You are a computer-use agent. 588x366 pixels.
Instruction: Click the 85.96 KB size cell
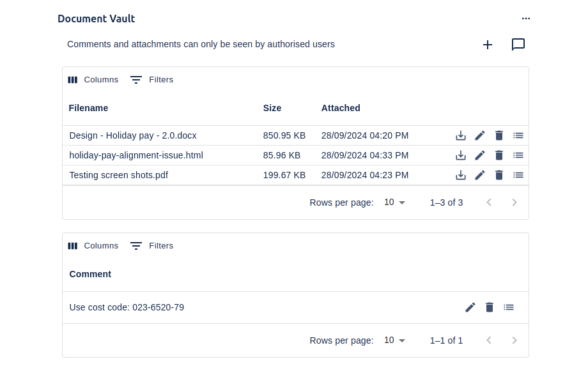pyautogui.click(x=282, y=155)
